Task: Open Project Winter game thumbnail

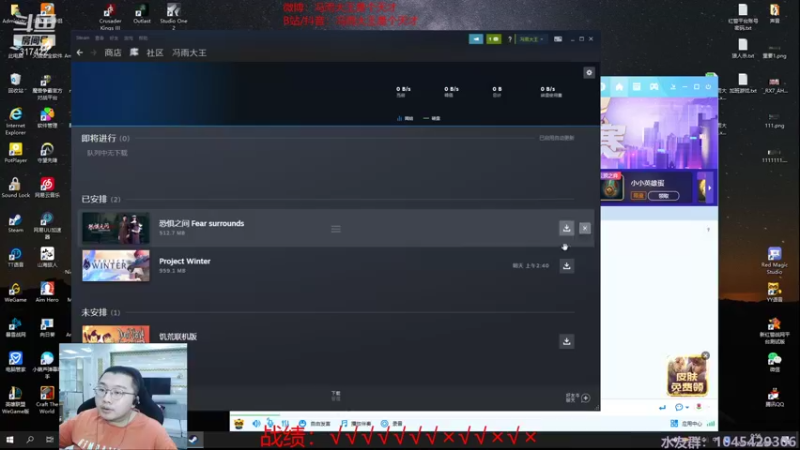Action: (116, 265)
